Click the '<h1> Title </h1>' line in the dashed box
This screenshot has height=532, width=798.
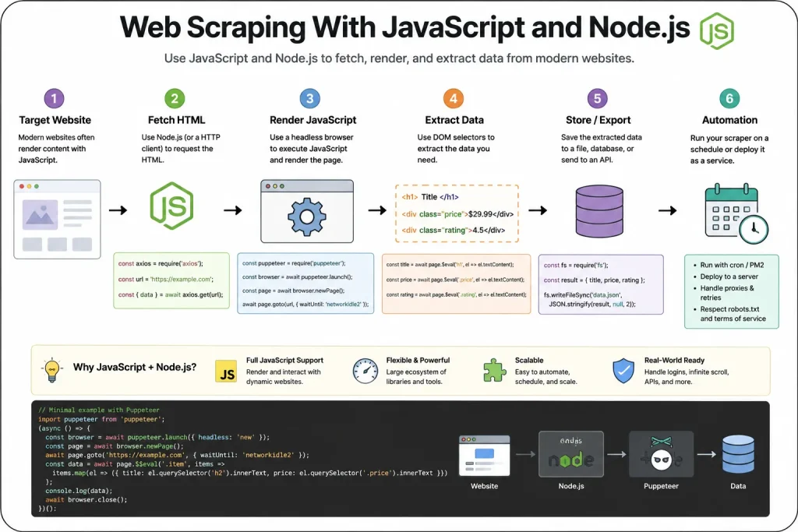pyautogui.click(x=430, y=197)
